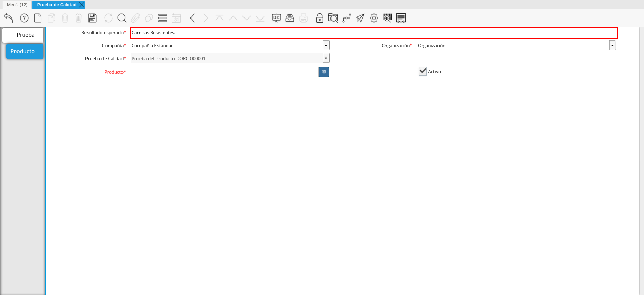
Task: Select the Prueba de Calidad window tab
Action: click(x=57, y=4)
